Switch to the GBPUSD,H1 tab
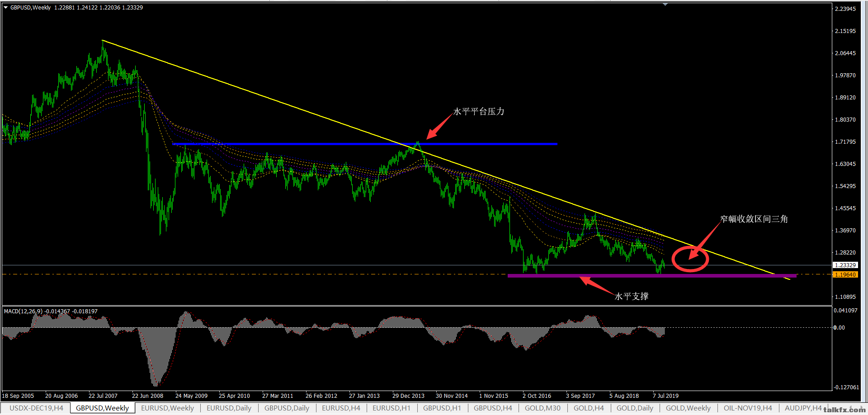This screenshot has width=868, height=415. tap(442, 408)
